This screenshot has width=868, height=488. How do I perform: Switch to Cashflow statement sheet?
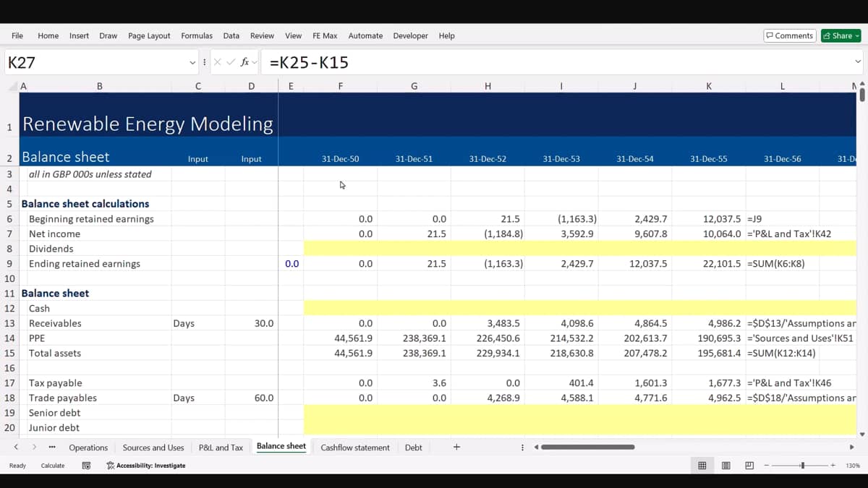[x=355, y=448]
